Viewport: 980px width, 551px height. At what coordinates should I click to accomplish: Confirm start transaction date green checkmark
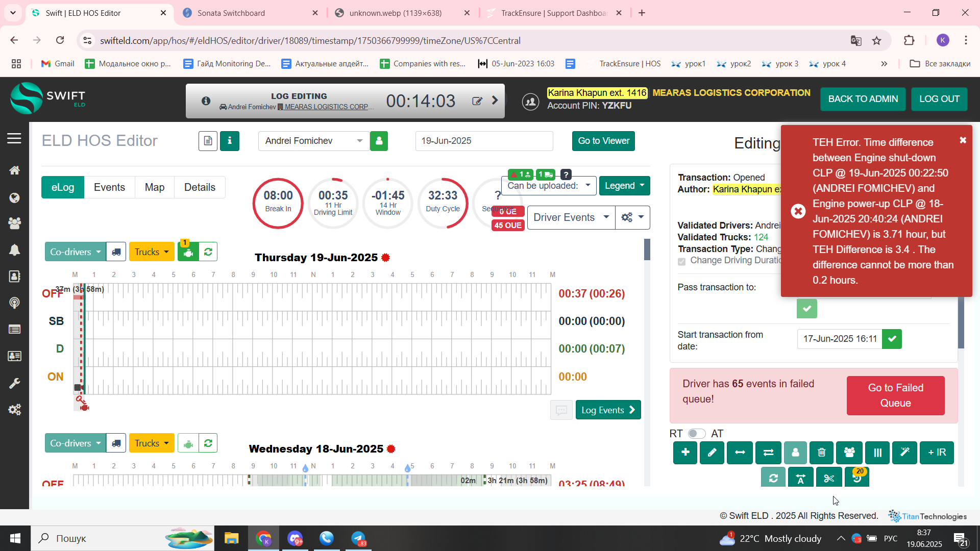pyautogui.click(x=892, y=339)
